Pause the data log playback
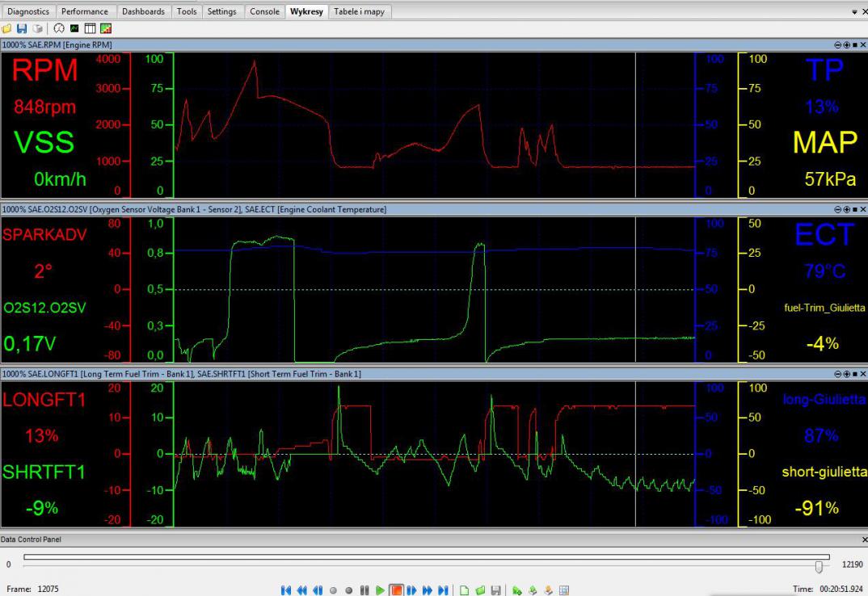This screenshot has width=868, height=596. [364, 590]
